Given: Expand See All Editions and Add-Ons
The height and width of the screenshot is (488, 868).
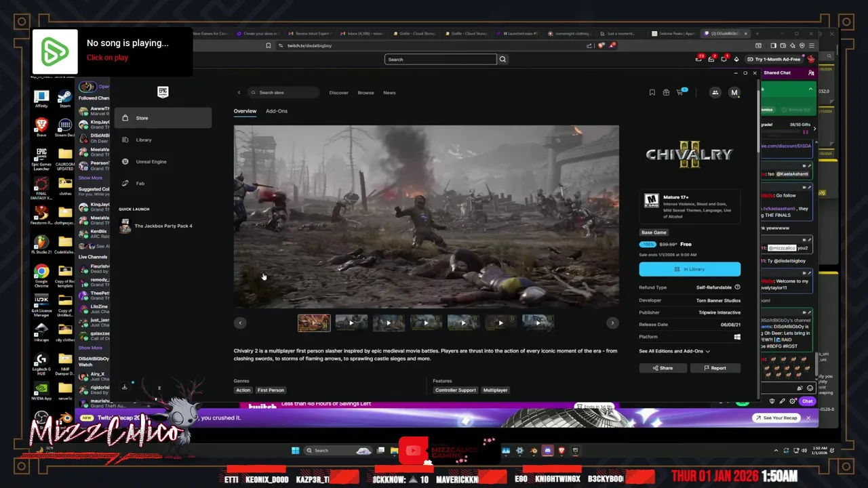Looking at the screenshot, I should click(674, 351).
